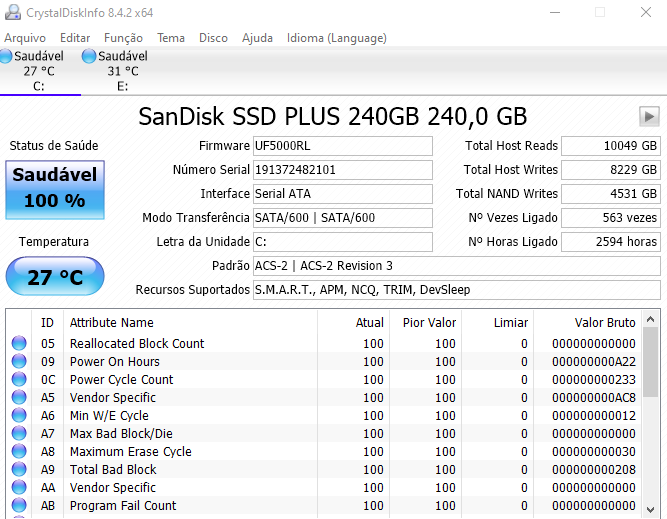Click raw value 000000000A22
The width and height of the screenshot is (667, 519).
pos(594,362)
